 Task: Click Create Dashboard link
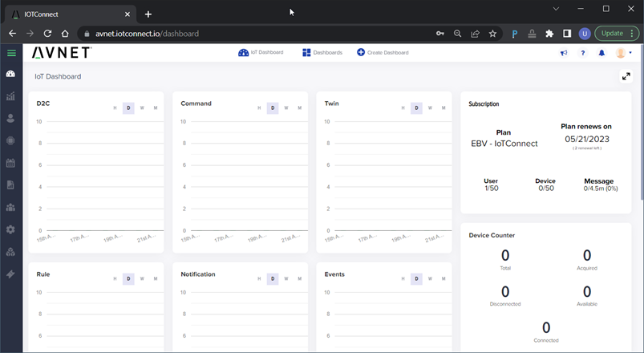tap(383, 53)
